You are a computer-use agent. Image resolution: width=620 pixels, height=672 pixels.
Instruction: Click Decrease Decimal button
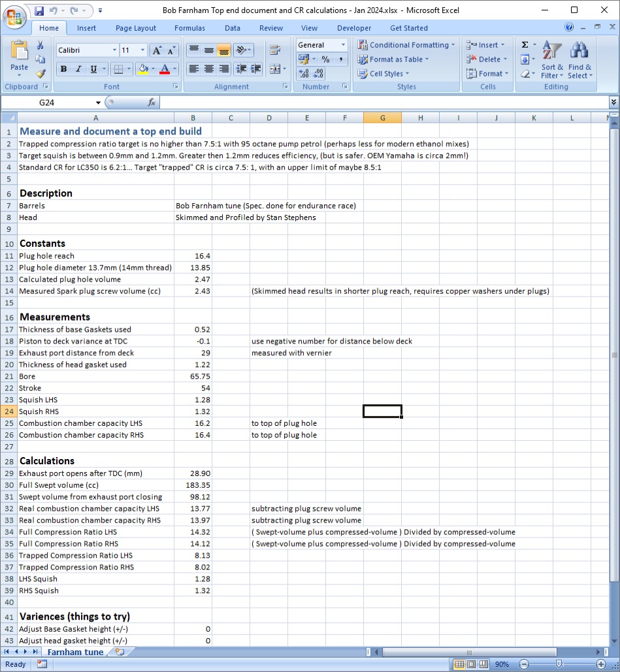[318, 74]
